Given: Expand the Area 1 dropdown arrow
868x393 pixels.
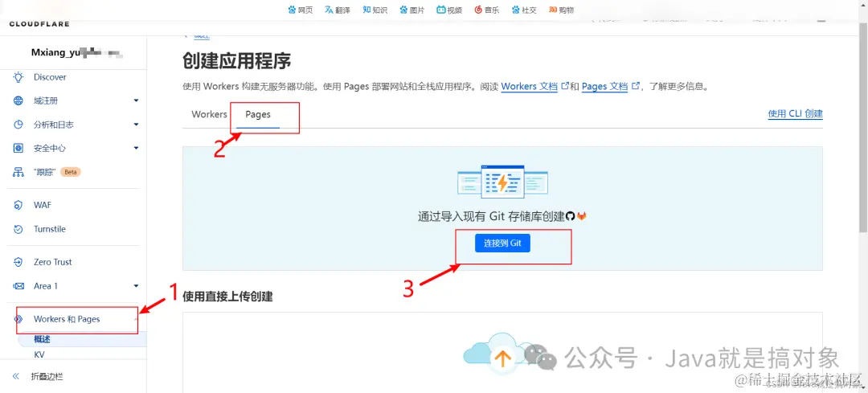Looking at the screenshot, I should point(136,286).
